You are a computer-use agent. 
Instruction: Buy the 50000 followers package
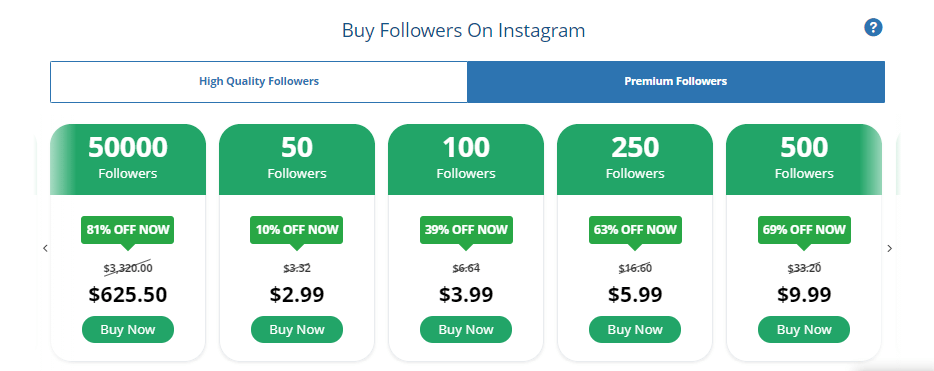pos(127,329)
